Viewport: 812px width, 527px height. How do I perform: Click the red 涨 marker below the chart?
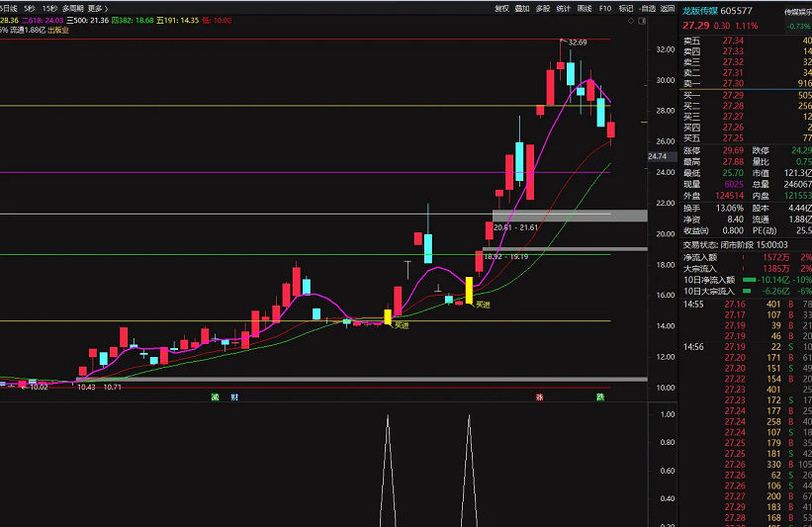(540, 397)
